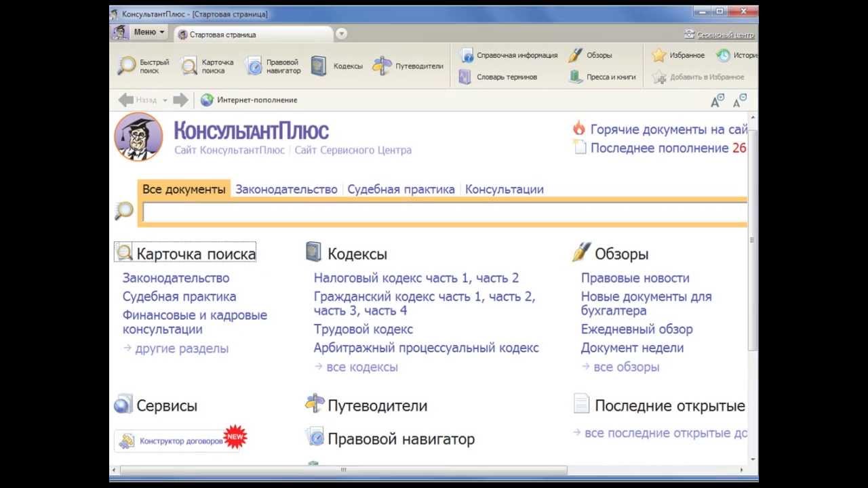Click the Сервисный центр icon
The image size is (868, 488).
click(690, 34)
